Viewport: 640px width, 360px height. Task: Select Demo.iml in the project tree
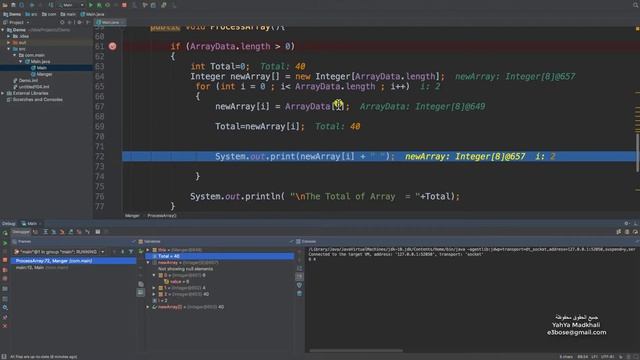pos(25,80)
